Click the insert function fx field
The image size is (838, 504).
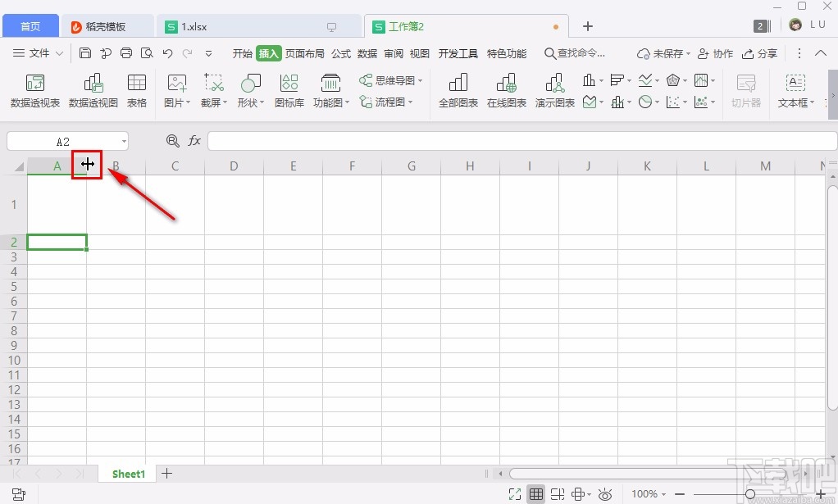[x=194, y=141]
